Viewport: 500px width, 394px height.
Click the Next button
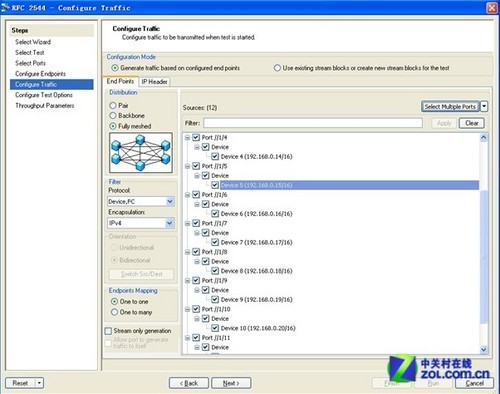(231, 383)
